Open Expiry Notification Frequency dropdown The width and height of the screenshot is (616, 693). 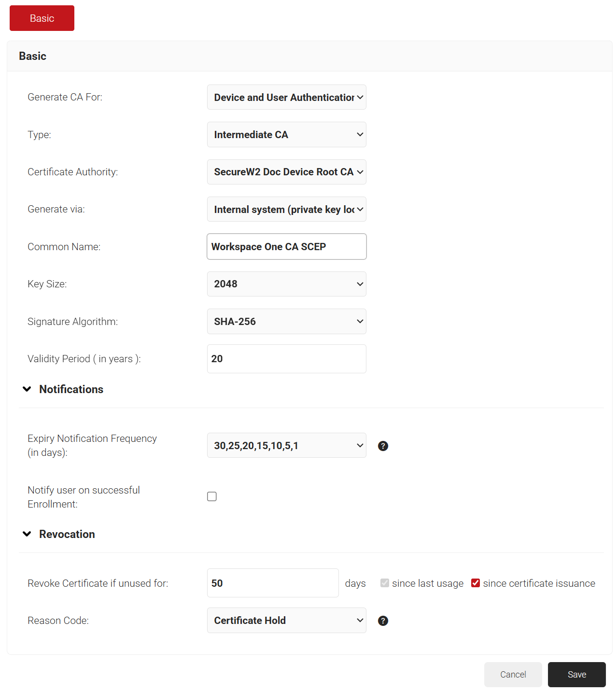[x=286, y=446]
